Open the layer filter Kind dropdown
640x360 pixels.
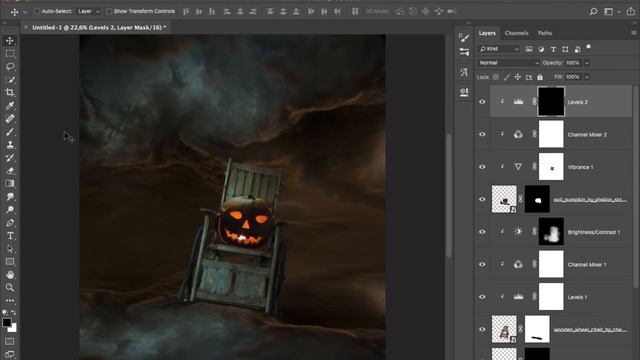pyautogui.click(x=499, y=49)
